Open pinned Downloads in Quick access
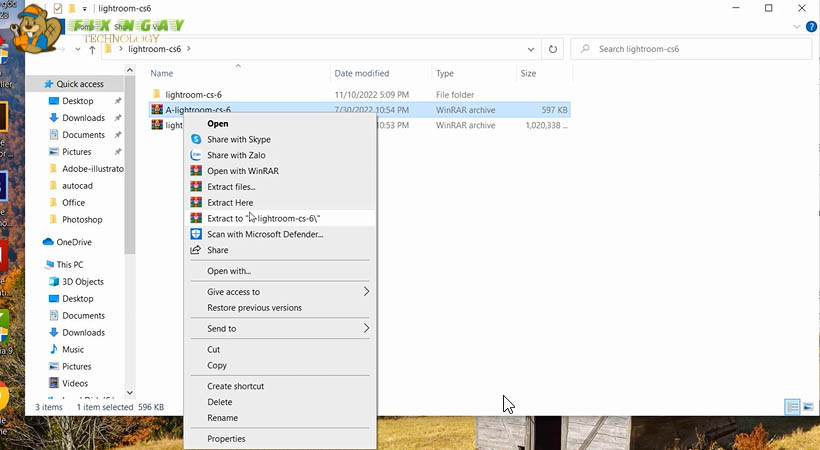Screen dimensions: 820x450 83,118
